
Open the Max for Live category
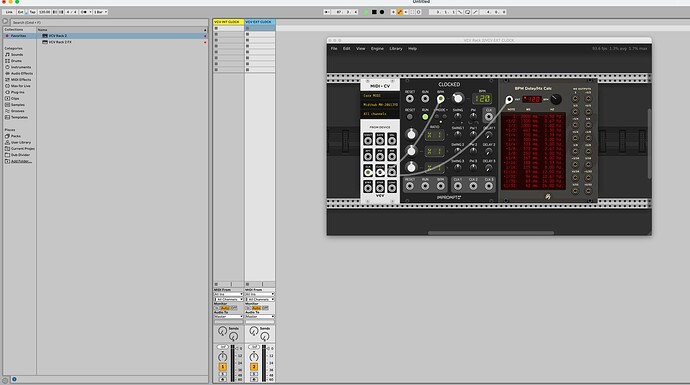click(20, 86)
